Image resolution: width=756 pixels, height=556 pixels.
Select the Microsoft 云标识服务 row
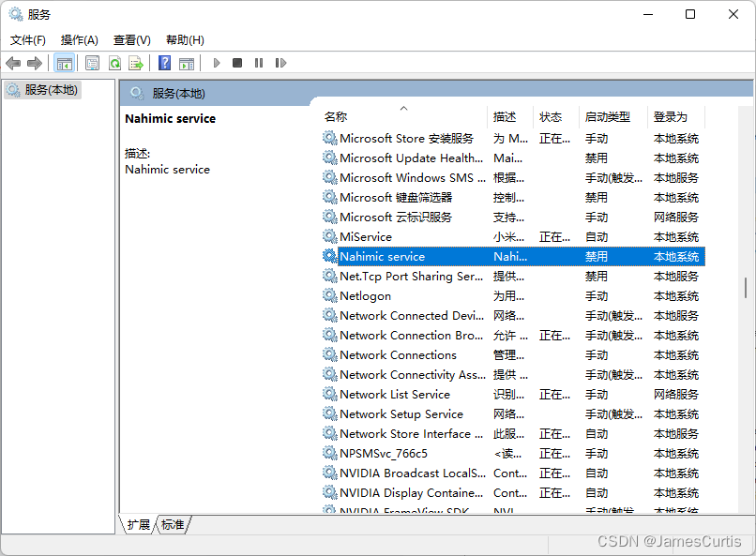tap(513, 218)
